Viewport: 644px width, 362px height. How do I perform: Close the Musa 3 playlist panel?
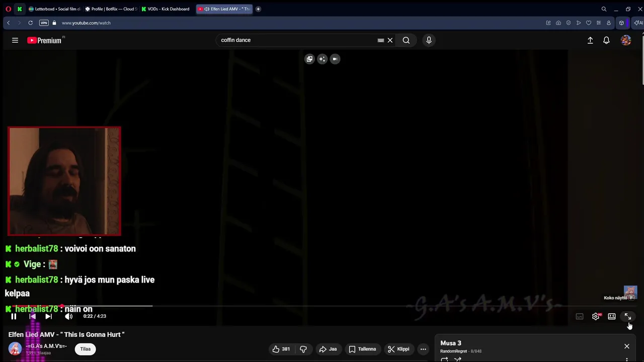coord(627,346)
